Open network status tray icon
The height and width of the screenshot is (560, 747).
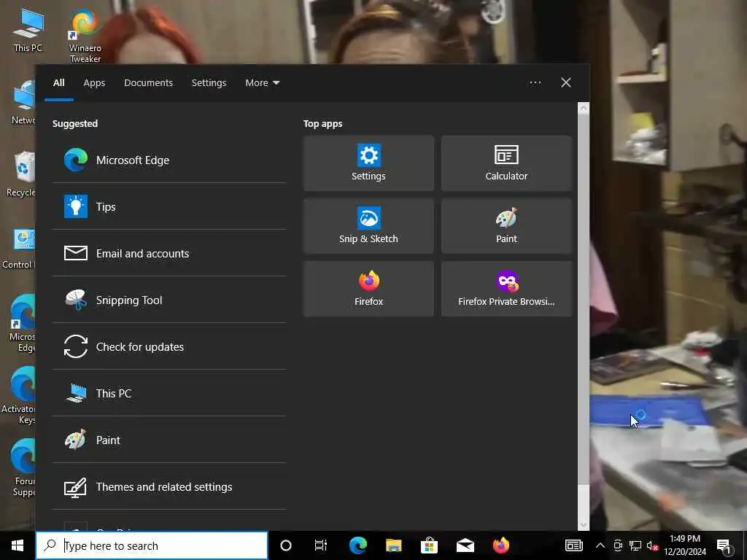(635, 545)
